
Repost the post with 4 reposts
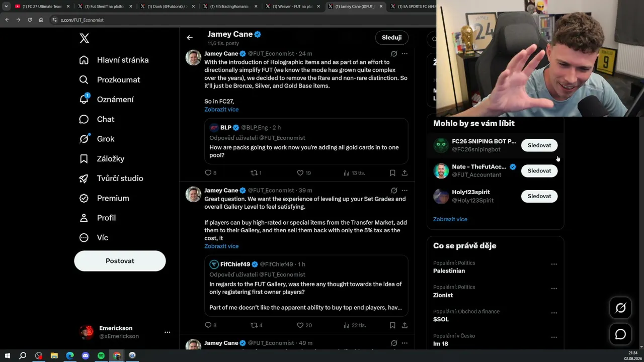tap(254, 325)
